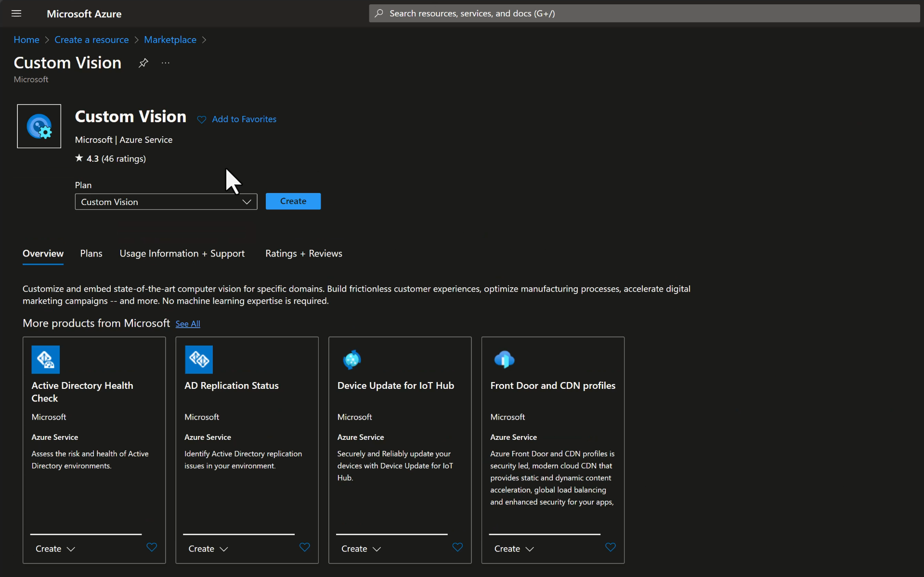924x577 pixels.
Task: Open the ellipsis more options menu
Action: pyautogui.click(x=166, y=63)
